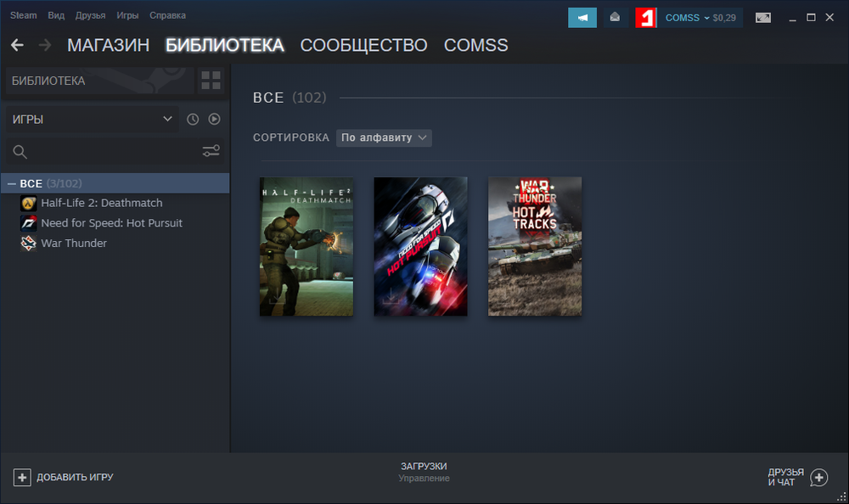Open the Вид menu

[56, 15]
